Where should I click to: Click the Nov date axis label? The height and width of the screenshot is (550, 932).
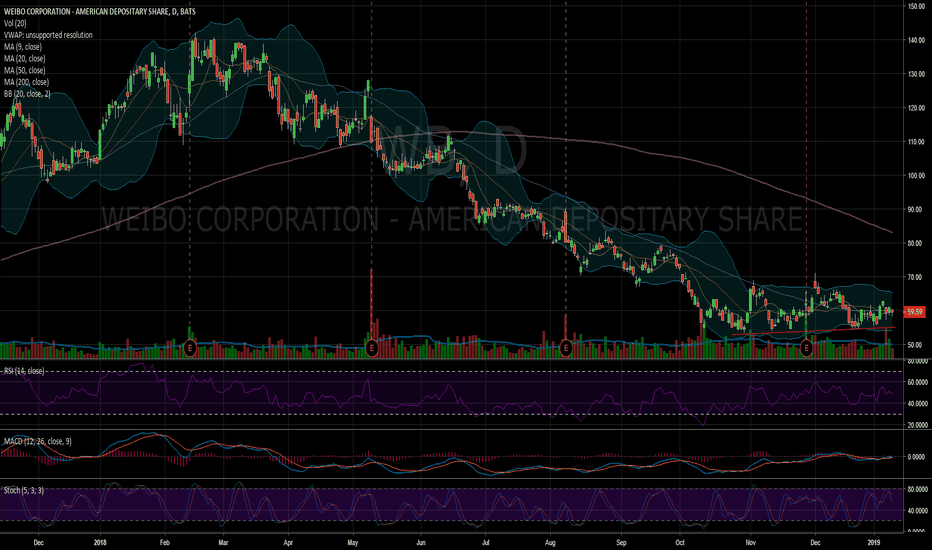coord(751,542)
